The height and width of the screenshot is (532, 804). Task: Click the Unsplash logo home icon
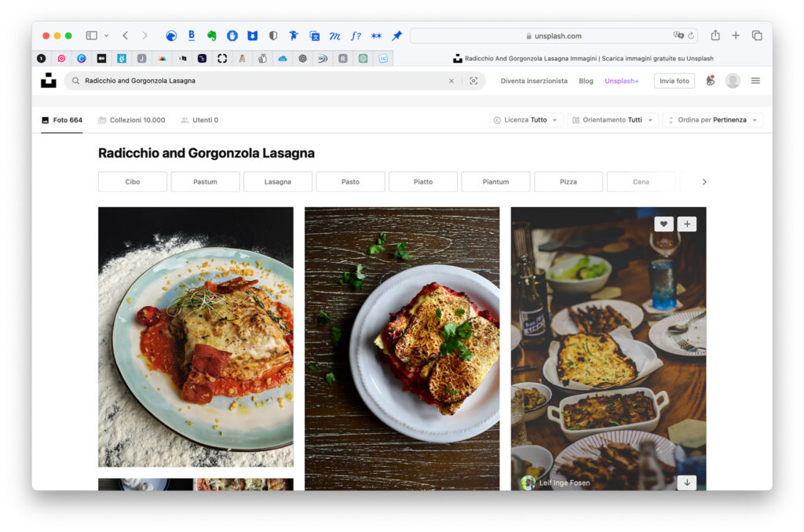(x=48, y=81)
